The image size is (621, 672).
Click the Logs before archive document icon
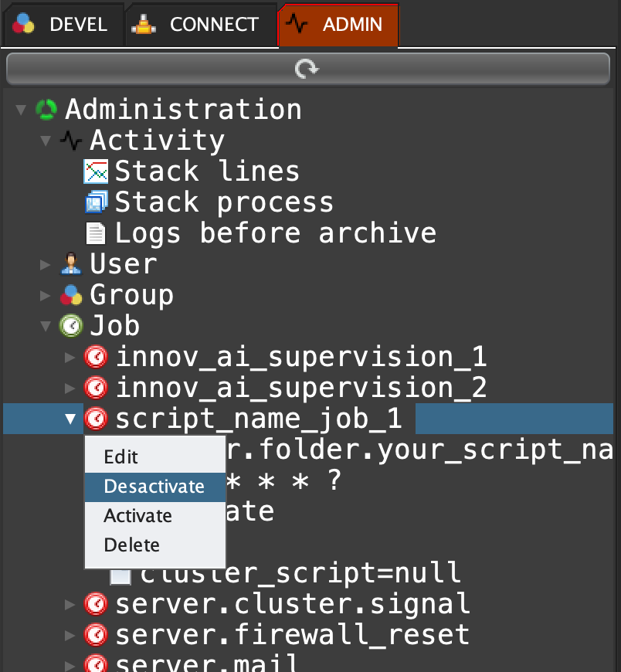tap(96, 233)
